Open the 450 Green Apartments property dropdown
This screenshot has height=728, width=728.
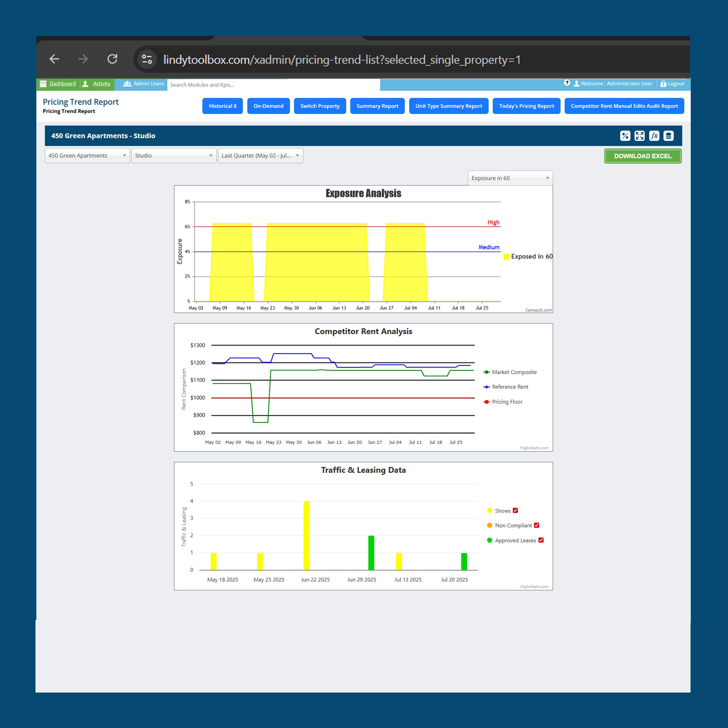tap(87, 156)
